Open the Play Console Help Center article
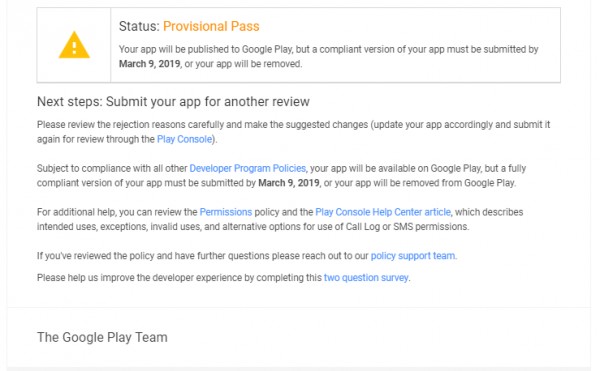 coord(383,212)
